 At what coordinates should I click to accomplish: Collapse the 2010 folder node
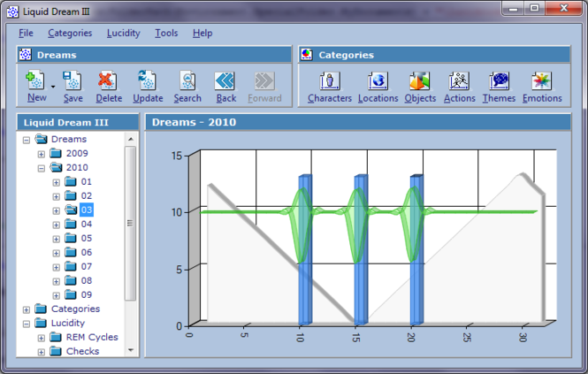pos(41,168)
